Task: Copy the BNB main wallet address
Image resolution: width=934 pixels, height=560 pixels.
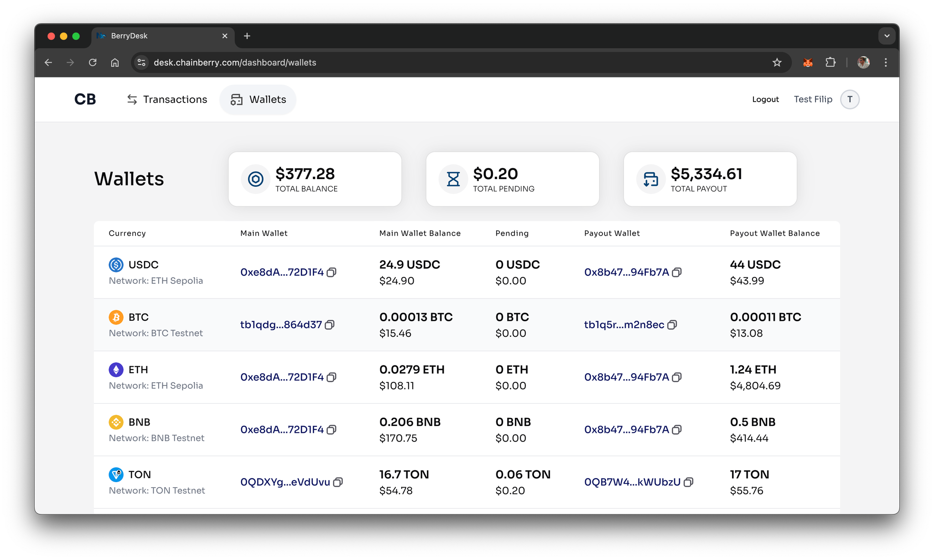Action: click(332, 430)
